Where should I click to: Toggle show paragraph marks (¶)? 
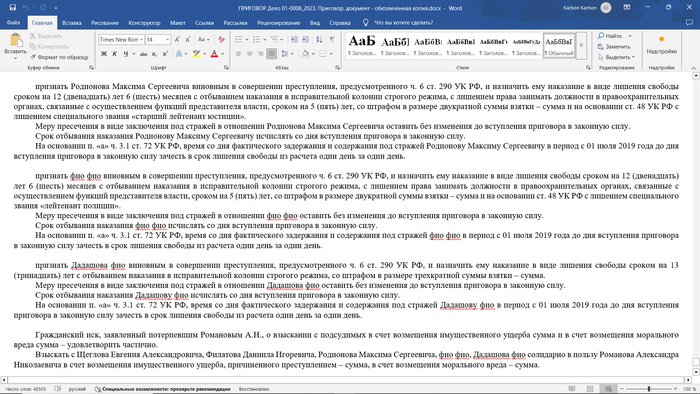(332, 40)
